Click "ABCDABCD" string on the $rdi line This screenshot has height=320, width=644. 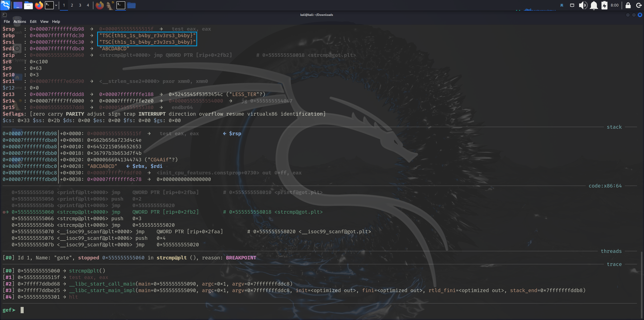[114, 49]
